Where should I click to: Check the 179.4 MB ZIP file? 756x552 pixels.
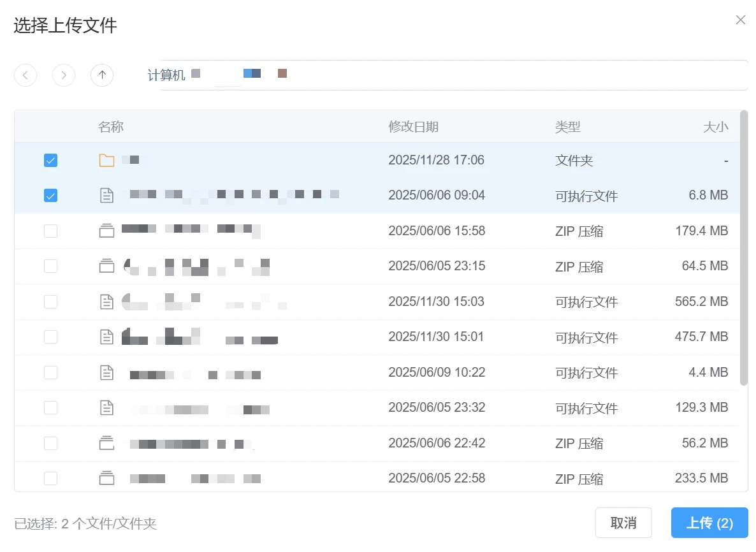[50, 231]
